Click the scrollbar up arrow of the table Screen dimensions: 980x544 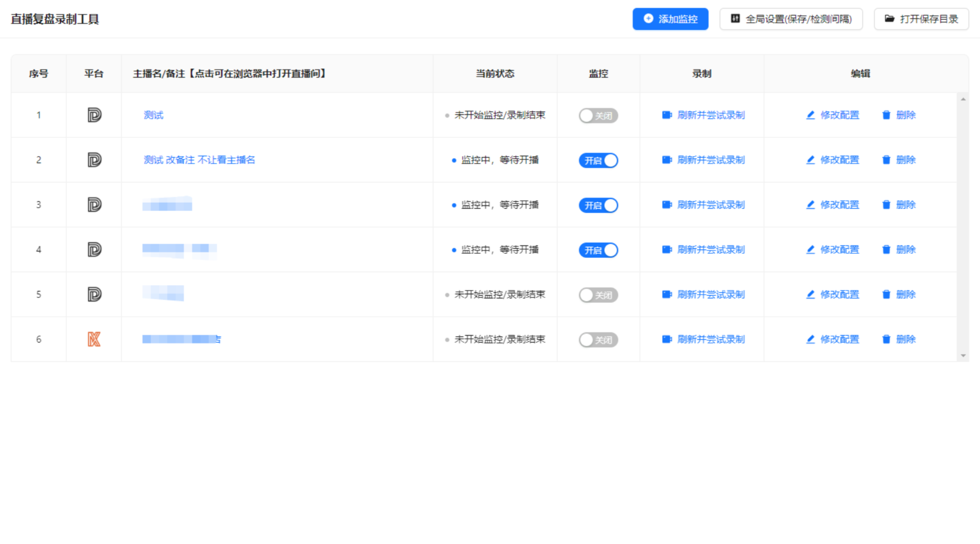pyautogui.click(x=963, y=99)
